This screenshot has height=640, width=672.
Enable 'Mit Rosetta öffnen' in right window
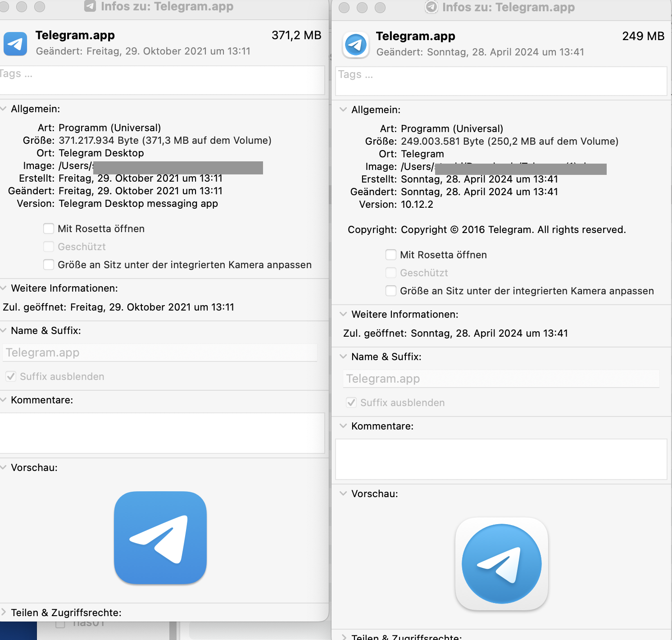point(391,255)
